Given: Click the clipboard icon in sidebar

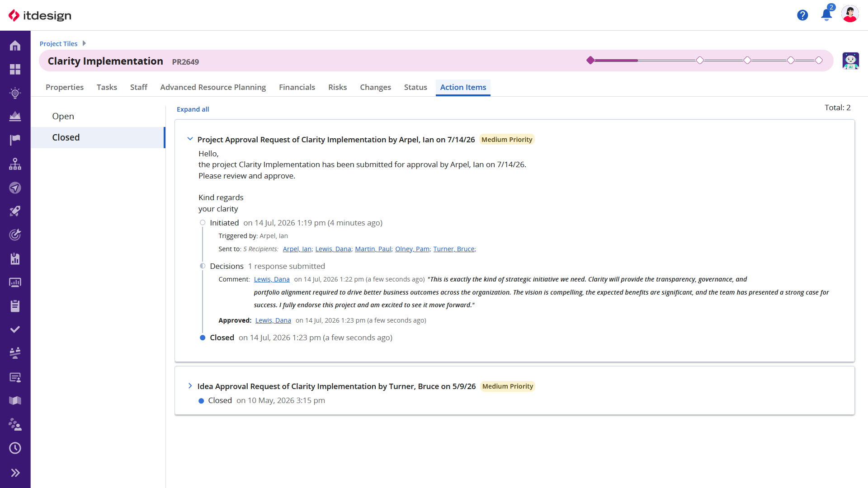Looking at the screenshot, I should (x=15, y=306).
